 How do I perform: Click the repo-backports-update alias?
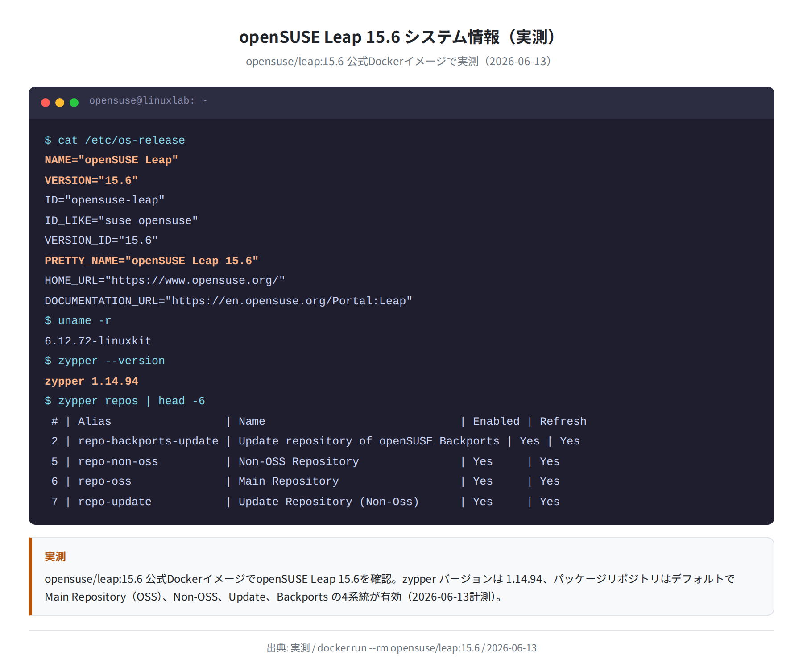149,441
